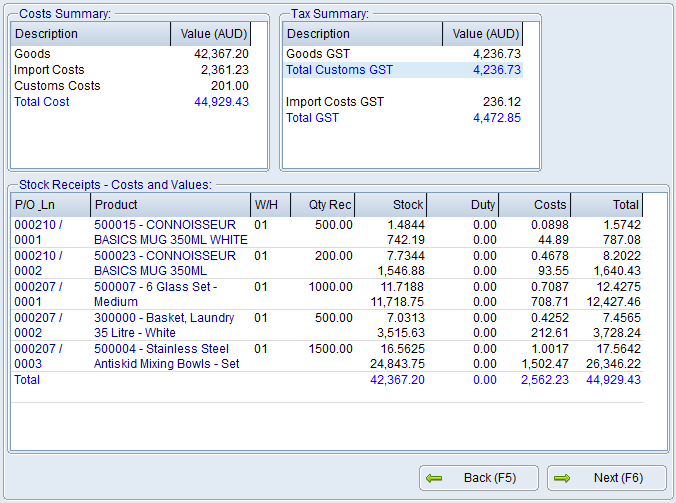Click the Value (AUD) header in Tax Summary
676x503 pixels.
point(485,34)
